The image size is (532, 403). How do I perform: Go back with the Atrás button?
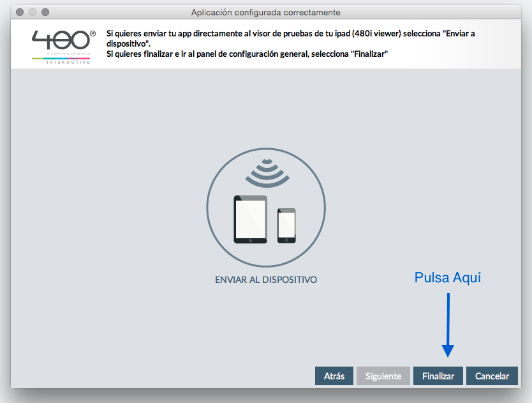(x=334, y=376)
